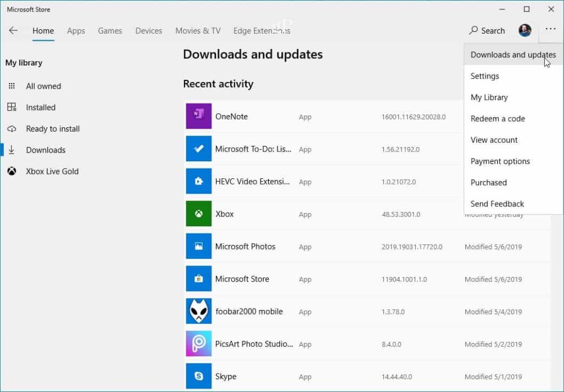Click the Skype app name

[x=225, y=377]
